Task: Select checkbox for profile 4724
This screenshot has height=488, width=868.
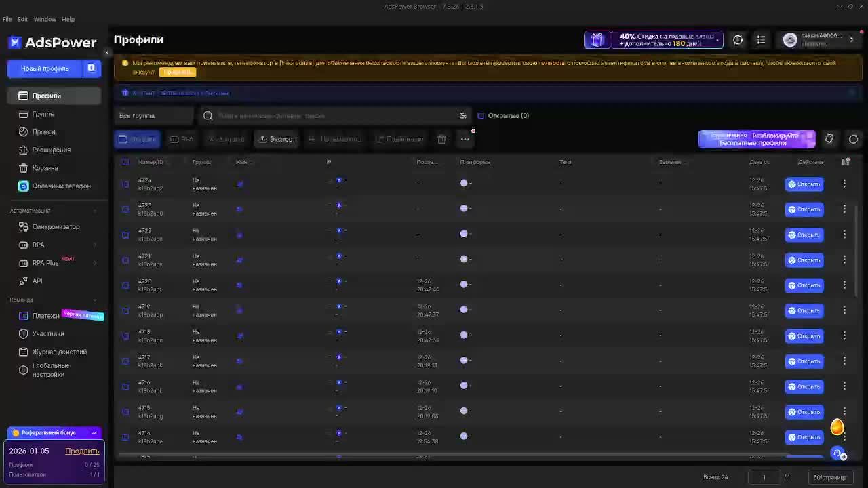Action: point(125,184)
